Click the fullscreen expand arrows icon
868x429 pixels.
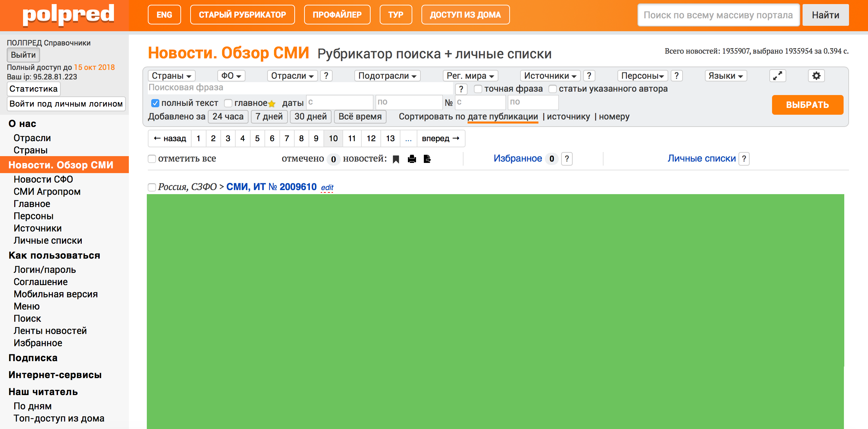778,76
